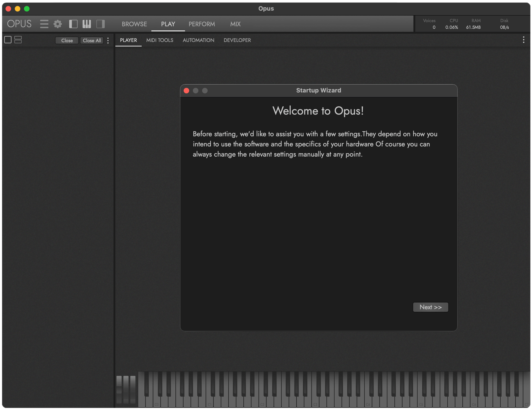Switch to the MIX page

coord(235,24)
